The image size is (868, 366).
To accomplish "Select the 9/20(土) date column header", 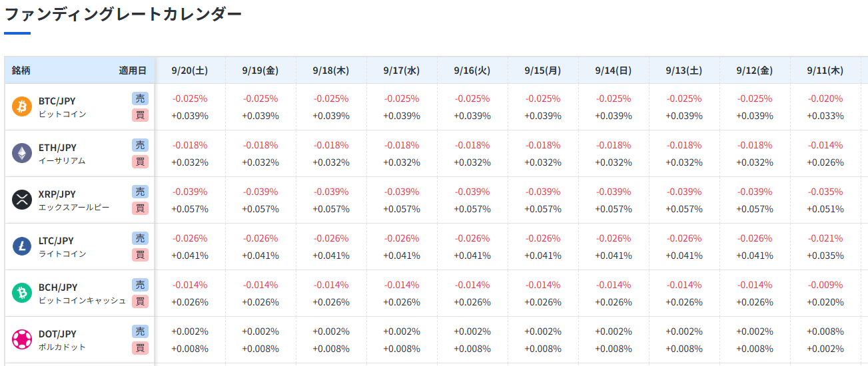I will click(190, 71).
